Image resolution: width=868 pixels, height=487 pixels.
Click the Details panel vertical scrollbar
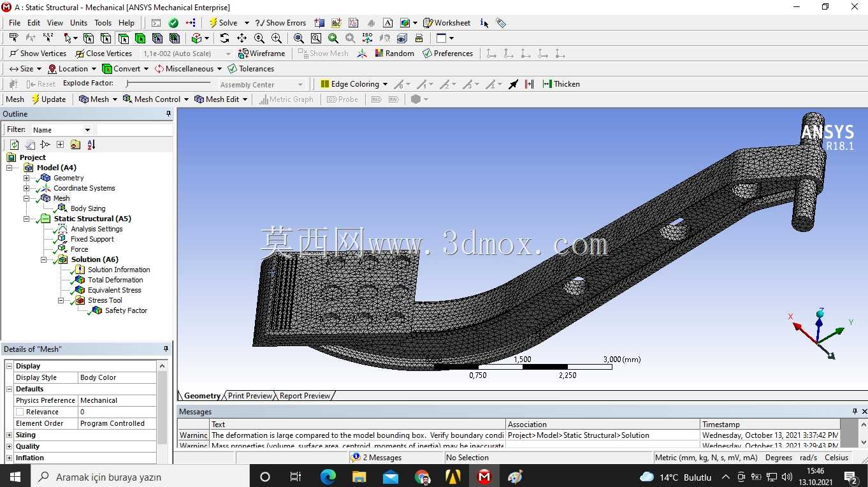163,412
